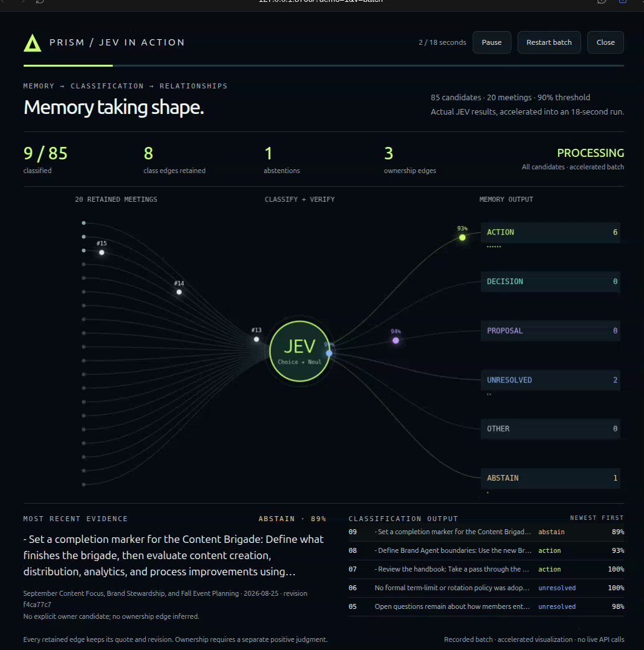Viewport: 644px width, 650px height.
Task: Click RELATIONSHIPS in the breadcrumb trail
Action: pyautogui.click(x=193, y=86)
